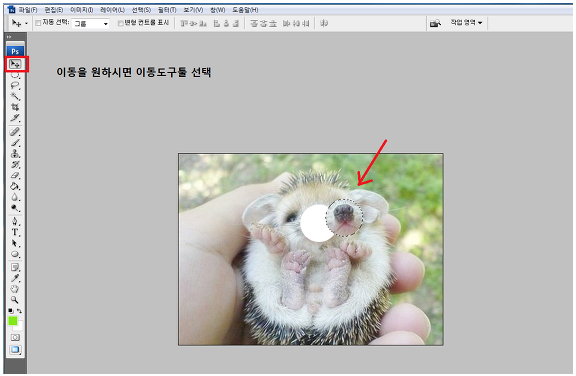Screen dimensions: 576x376
Task: Select the Eyedropper tool
Action: click(x=15, y=278)
